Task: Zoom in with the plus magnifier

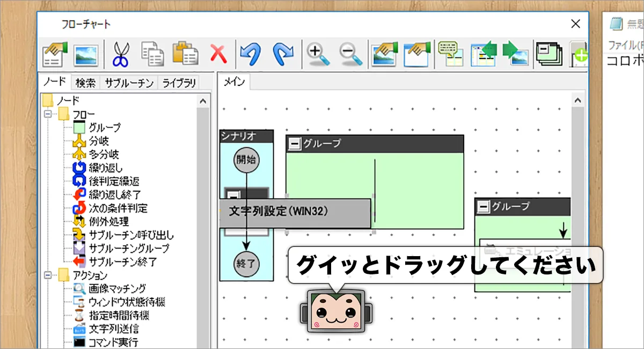Action: pos(319,54)
